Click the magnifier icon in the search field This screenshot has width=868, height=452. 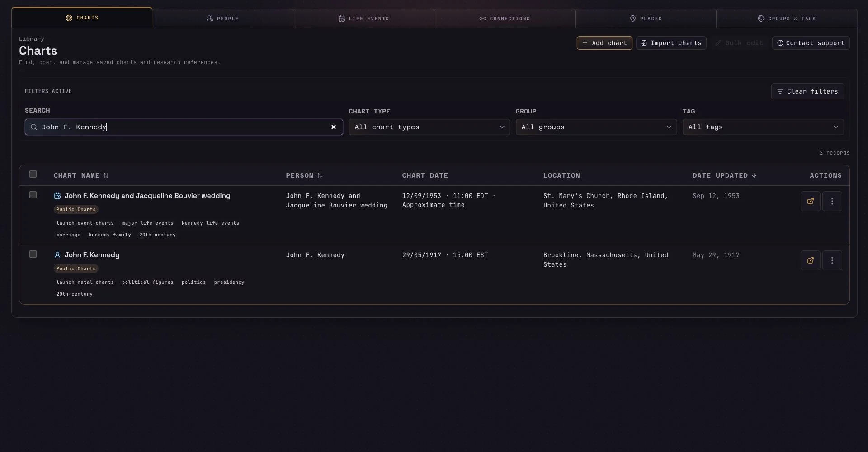34,127
